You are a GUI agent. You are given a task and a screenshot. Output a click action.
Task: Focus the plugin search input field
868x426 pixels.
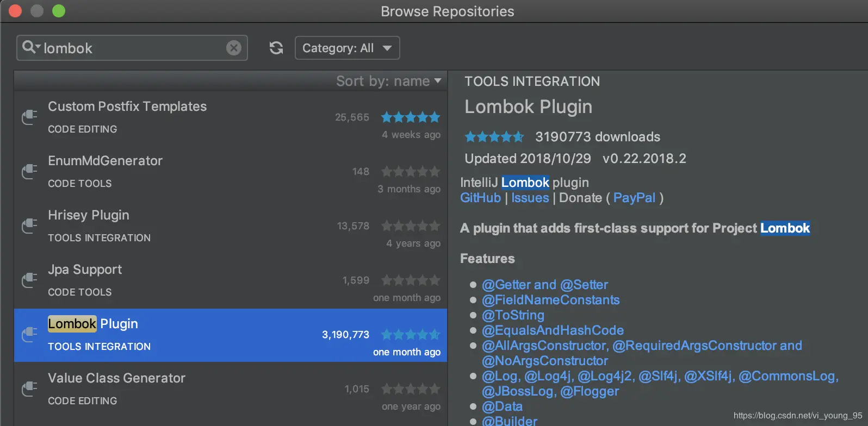[131, 48]
